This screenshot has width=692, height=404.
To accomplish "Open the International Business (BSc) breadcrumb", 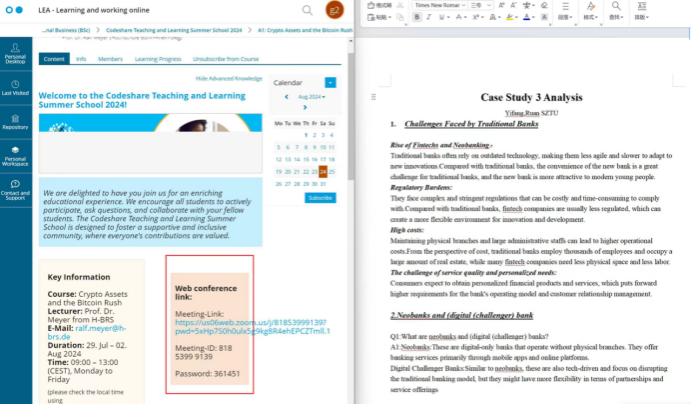I will 66,30.
